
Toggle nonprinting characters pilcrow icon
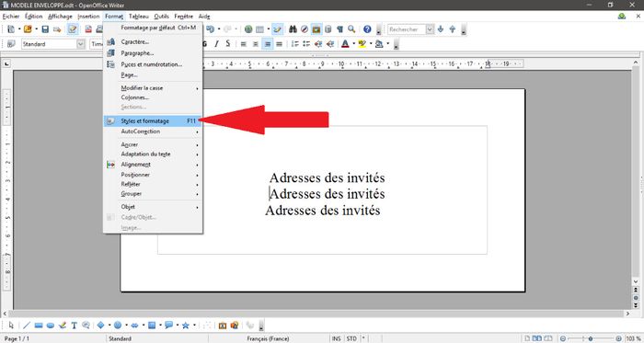[339, 29]
